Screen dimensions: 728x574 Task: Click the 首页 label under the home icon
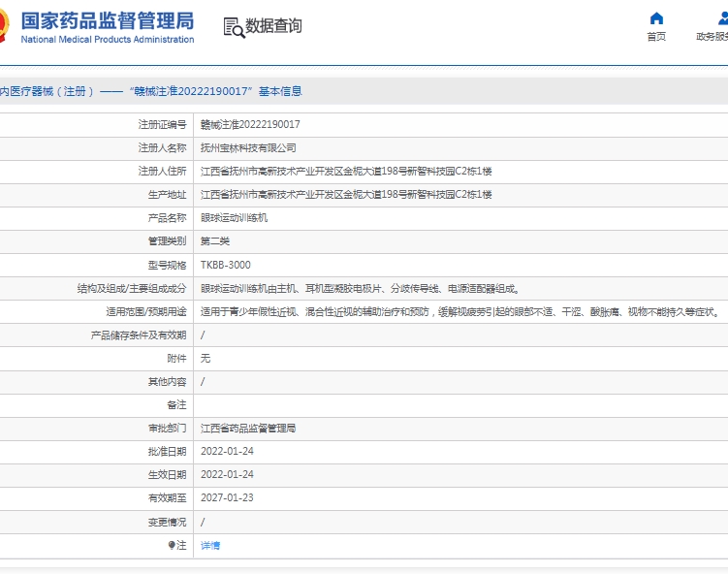pos(656,37)
